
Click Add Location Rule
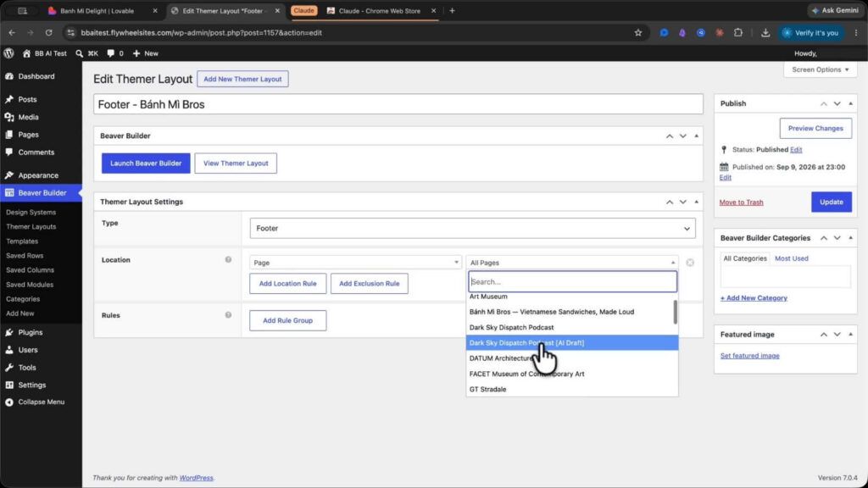point(287,283)
